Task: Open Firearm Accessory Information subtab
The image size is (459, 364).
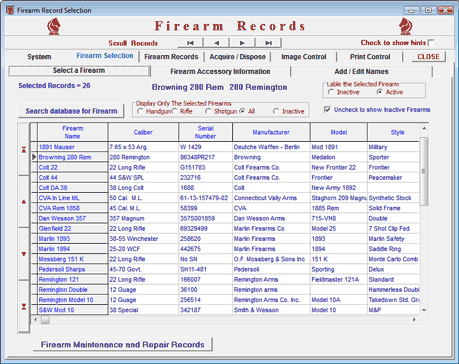Action: [220, 71]
